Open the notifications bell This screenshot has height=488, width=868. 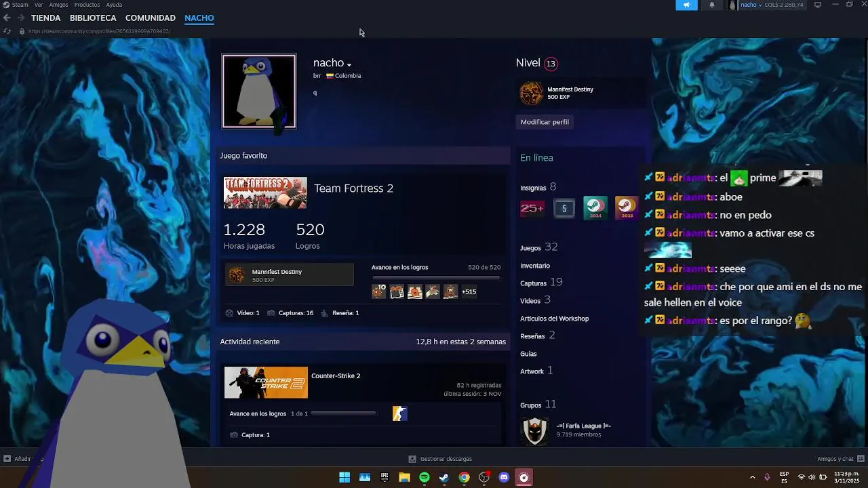tap(712, 5)
